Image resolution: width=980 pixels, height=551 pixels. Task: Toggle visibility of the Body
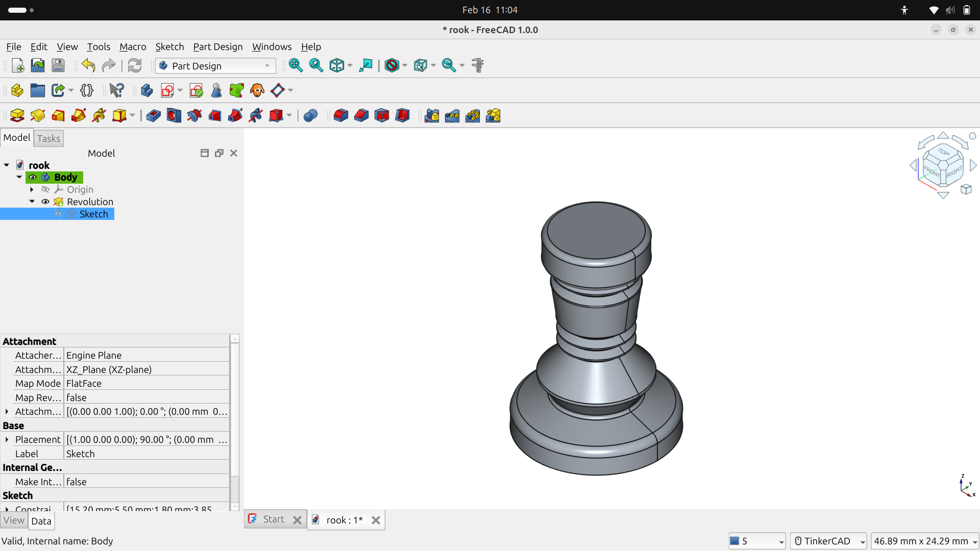(x=33, y=177)
